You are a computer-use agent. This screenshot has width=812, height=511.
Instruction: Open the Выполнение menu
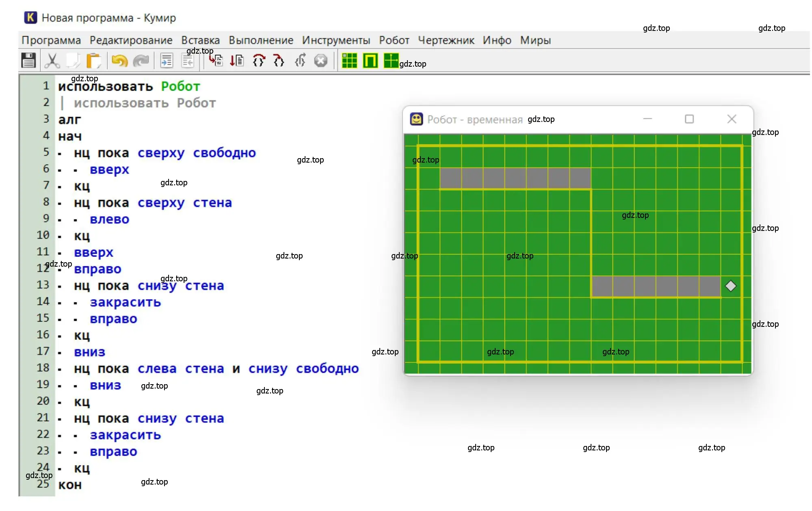pos(261,40)
